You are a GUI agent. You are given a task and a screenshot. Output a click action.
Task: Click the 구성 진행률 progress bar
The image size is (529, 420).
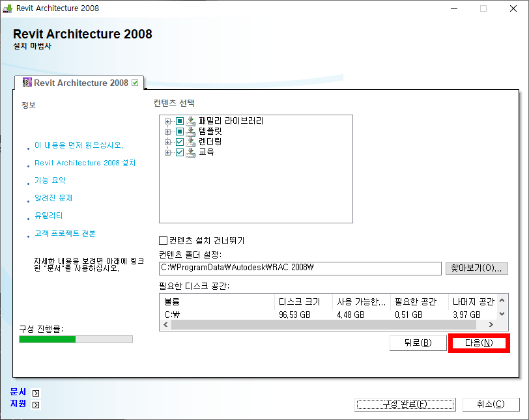[76, 339]
